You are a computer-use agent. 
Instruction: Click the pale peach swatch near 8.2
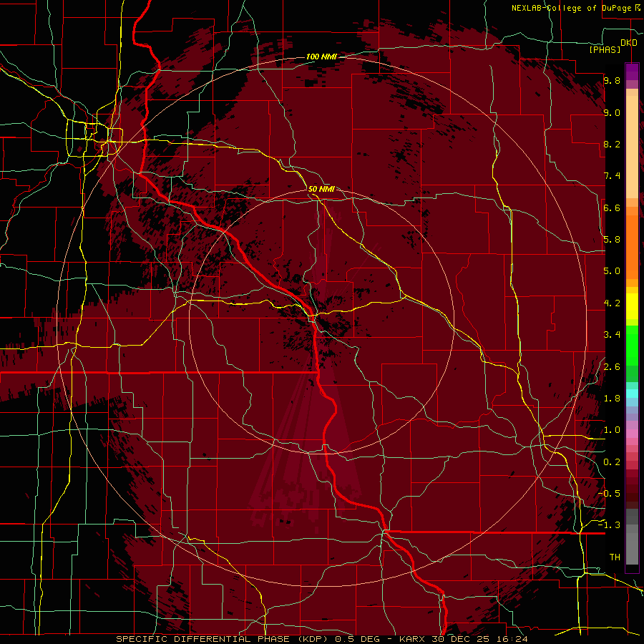632,146
